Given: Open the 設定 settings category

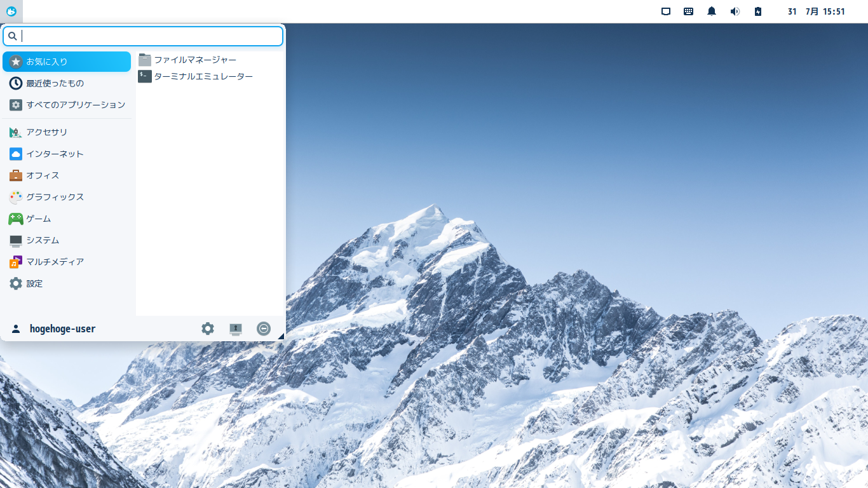Looking at the screenshot, I should pos(67,283).
